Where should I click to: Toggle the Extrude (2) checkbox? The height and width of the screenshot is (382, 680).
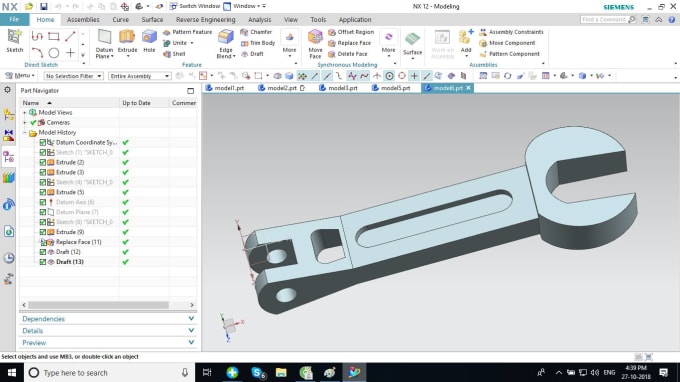42,162
